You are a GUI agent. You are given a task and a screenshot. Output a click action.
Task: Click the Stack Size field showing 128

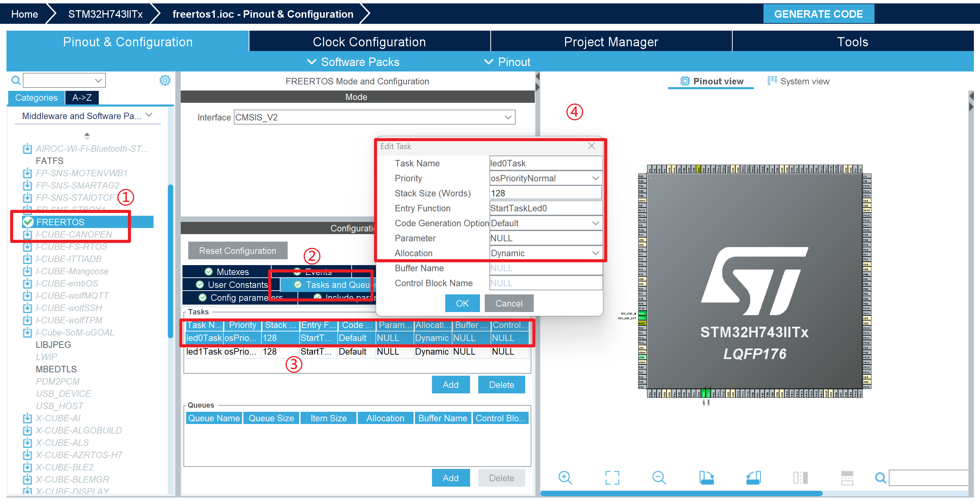[x=546, y=193]
